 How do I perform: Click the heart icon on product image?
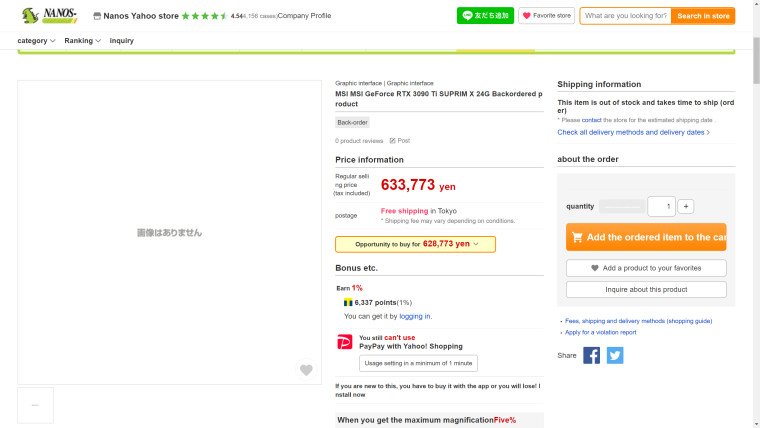306,370
